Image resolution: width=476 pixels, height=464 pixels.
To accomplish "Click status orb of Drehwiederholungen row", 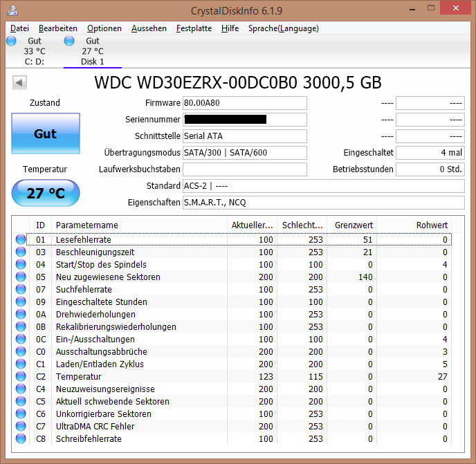I will coord(21,314).
